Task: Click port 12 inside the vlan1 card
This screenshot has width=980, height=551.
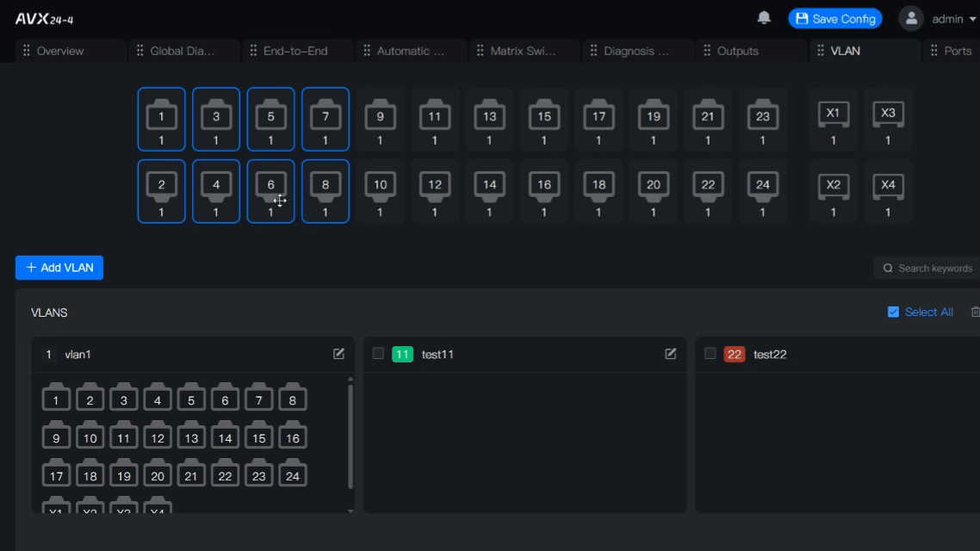Action: pyautogui.click(x=158, y=438)
